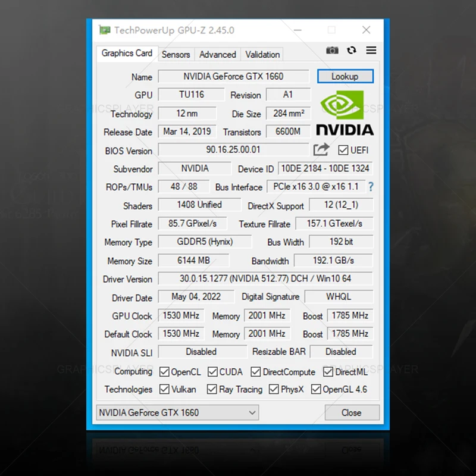
Task: Minimize the GPU-Z window
Action: 297,30
